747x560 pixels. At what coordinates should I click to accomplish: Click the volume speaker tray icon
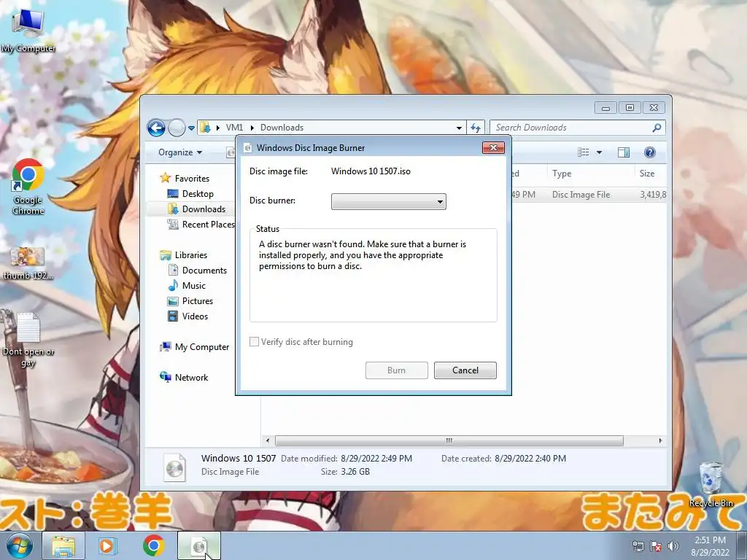[673, 547]
